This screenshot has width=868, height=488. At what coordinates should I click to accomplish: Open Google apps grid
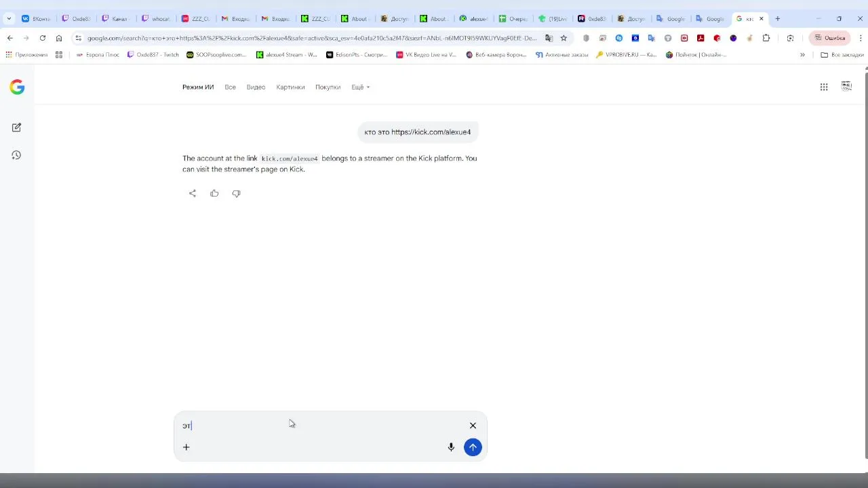pyautogui.click(x=824, y=87)
